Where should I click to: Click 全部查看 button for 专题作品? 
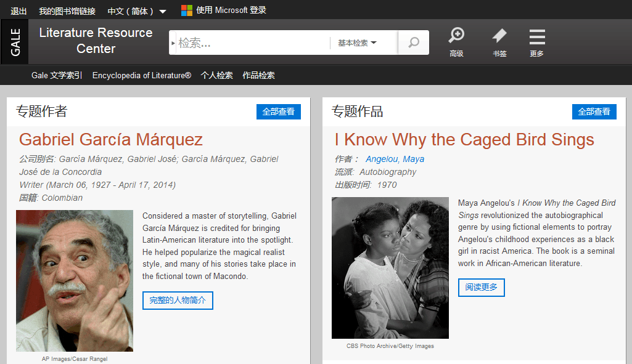(x=594, y=111)
